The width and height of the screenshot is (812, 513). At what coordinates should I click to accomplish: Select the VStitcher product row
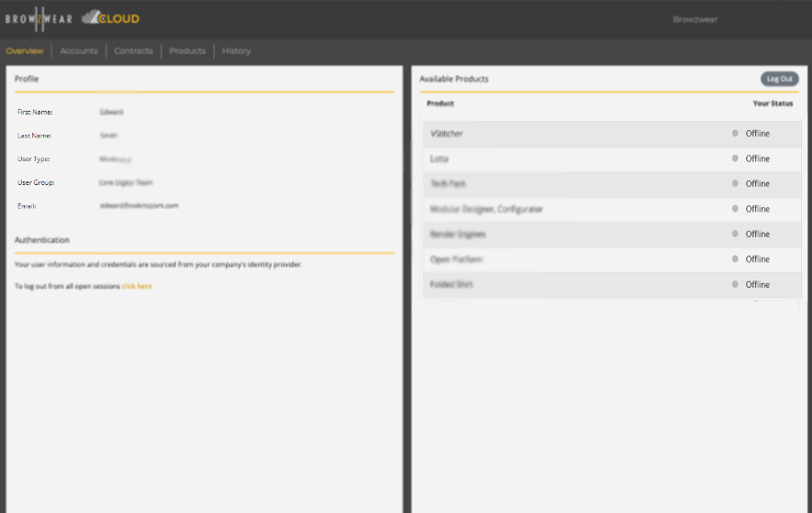[612, 134]
